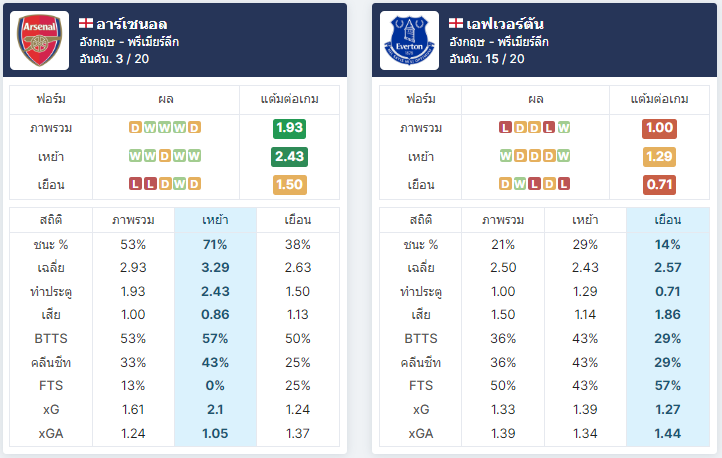Image resolution: width=722 pixels, height=458 pixels.
Task: Click the Everton club crest logo
Action: [x=409, y=41]
